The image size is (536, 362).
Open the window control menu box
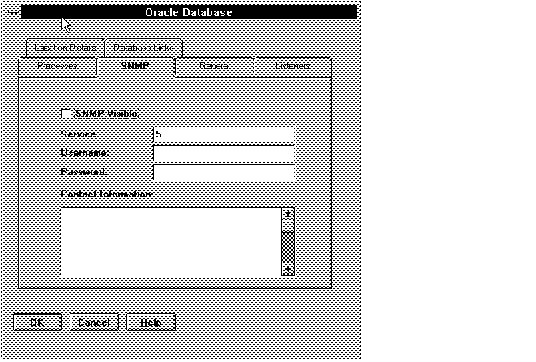[x=14, y=12]
